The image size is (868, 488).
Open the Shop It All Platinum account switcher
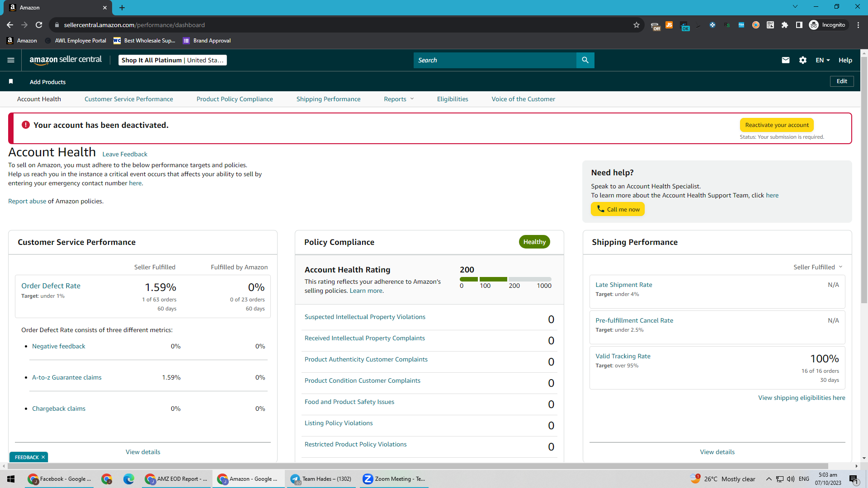[173, 60]
